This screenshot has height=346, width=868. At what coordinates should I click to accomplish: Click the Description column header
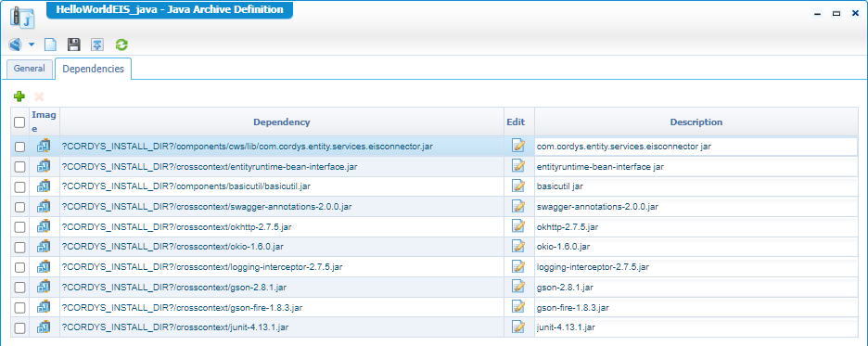[x=696, y=122]
